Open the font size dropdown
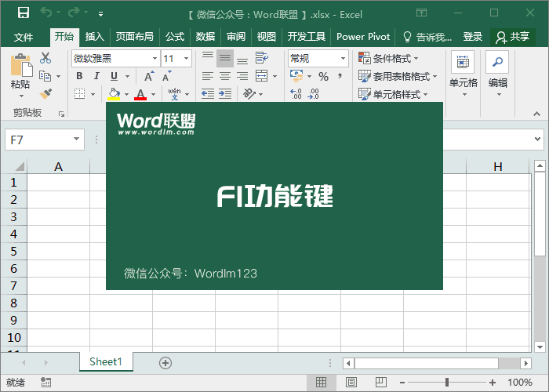This screenshot has height=392, width=549. [x=187, y=59]
